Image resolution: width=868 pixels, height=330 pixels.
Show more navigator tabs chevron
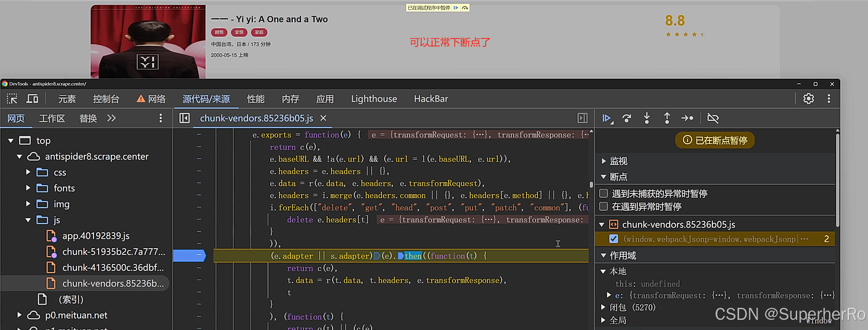tap(112, 118)
